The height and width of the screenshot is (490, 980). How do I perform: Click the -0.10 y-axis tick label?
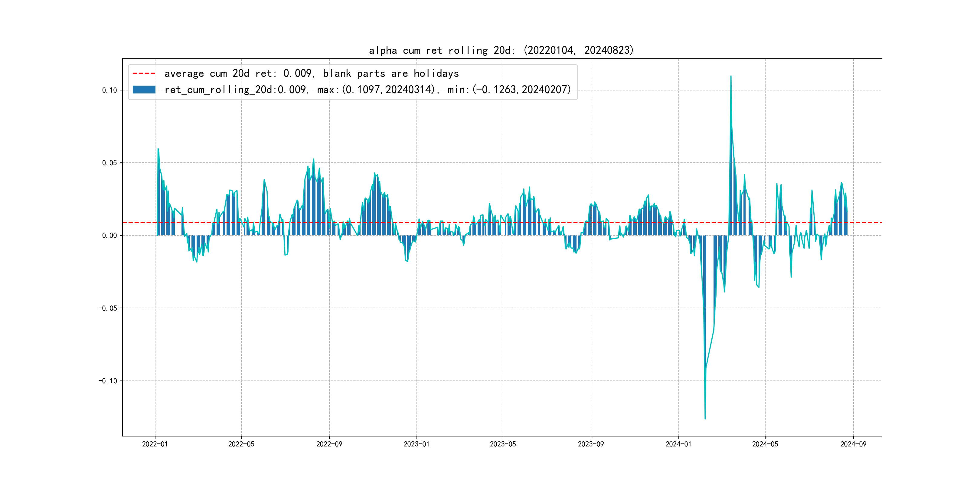click(108, 381)
